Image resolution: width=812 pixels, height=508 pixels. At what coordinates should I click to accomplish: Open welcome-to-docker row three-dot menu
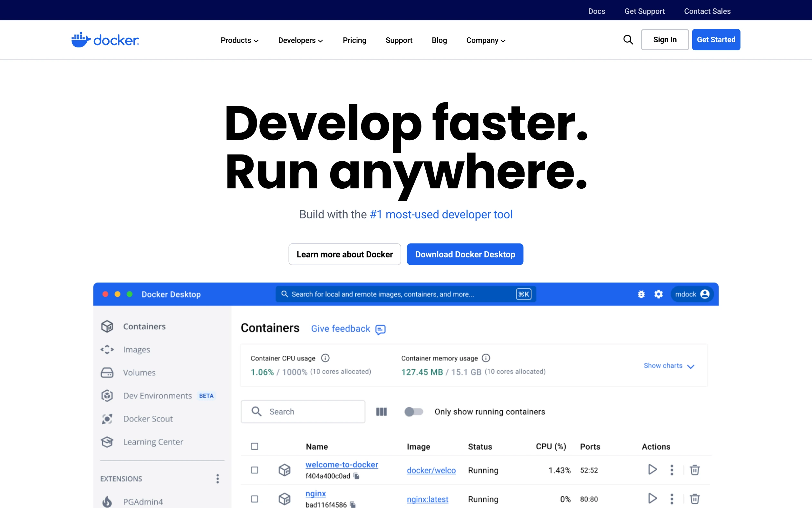[672, 470]
